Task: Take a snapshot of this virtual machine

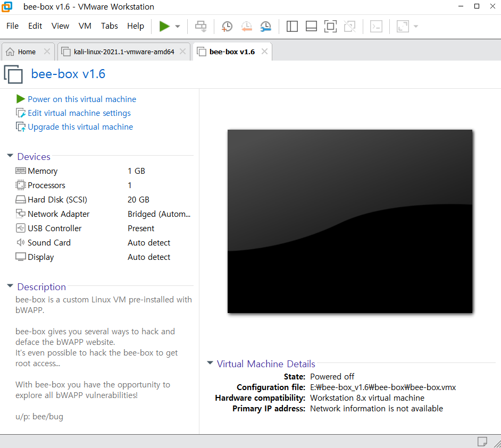Action: pyautogui.click(x=227, y=26)
